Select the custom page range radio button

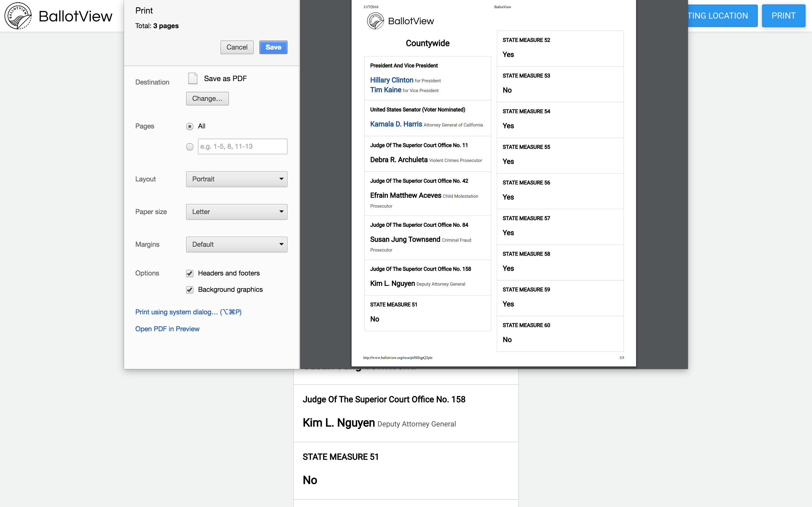tap(189, 147)
